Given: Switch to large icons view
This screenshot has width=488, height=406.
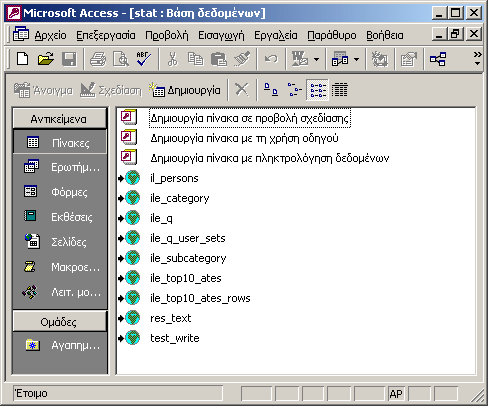Looking at the screenshot, I should 271,90.
